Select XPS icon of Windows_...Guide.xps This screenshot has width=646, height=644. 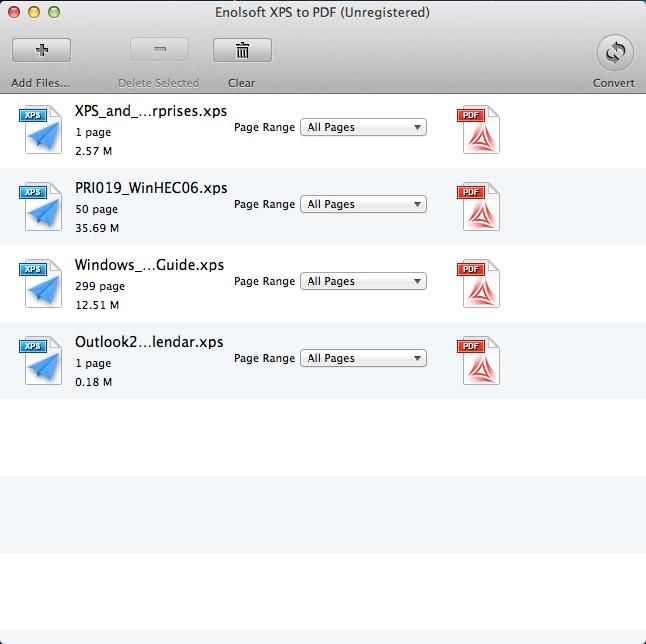point(40,283)
